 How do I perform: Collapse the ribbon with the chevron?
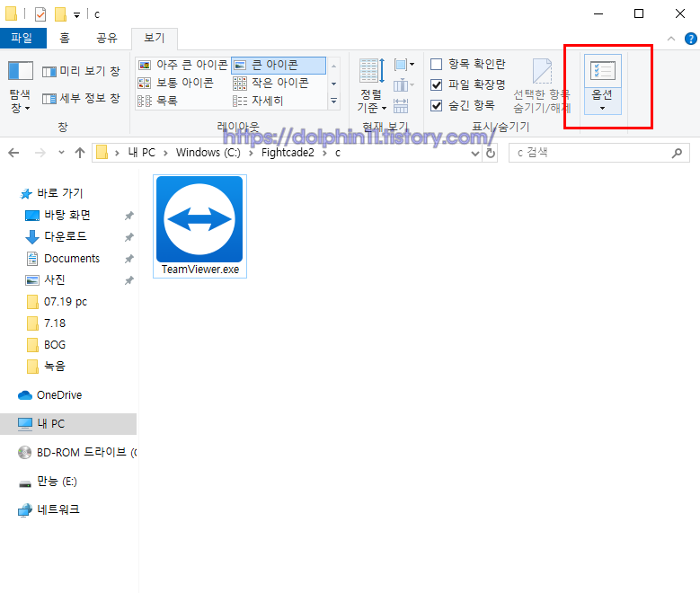tap(671, 39)
